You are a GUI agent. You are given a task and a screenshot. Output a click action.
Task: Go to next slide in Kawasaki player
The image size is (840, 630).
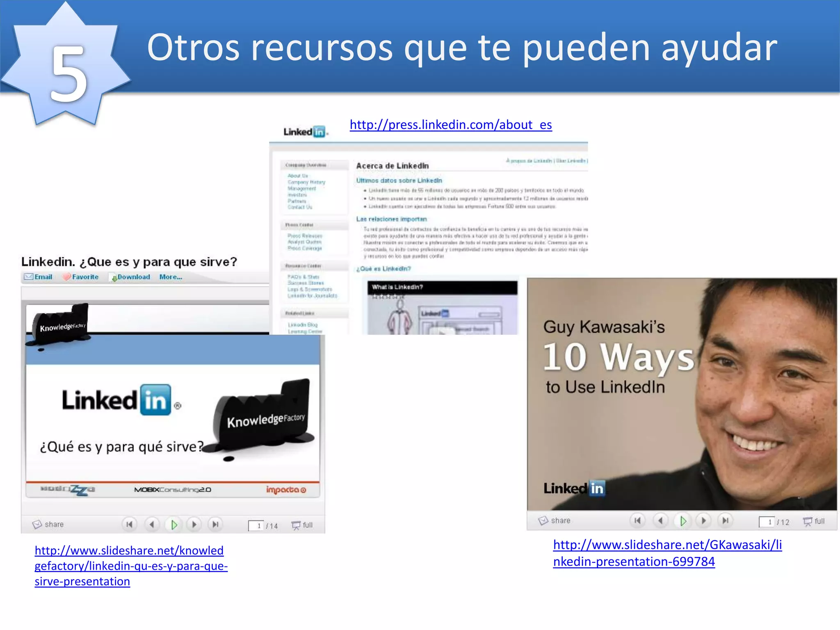click(703, 520)
